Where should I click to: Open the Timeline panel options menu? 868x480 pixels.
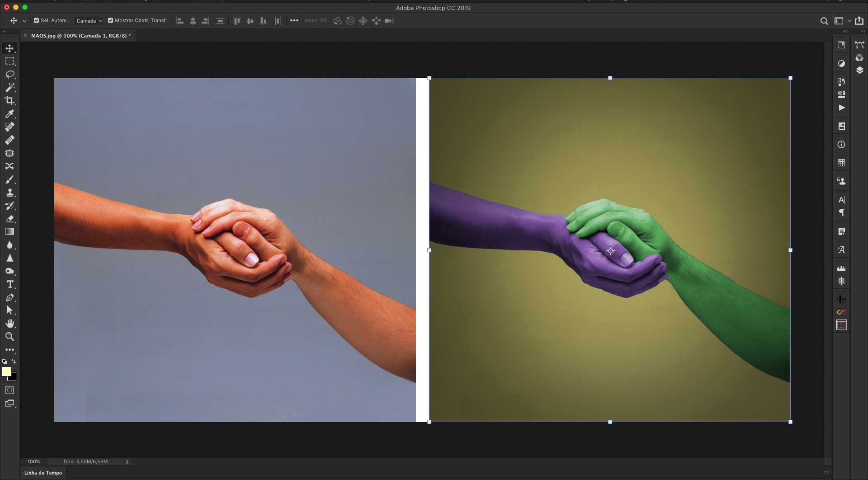tap(826, 473)
